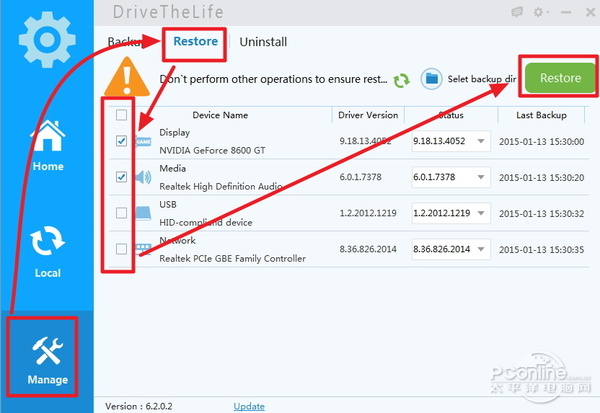Viewport: 600px width, 413px height.
Task: Open the Home section in sidebar
Action: coord(47,145)
